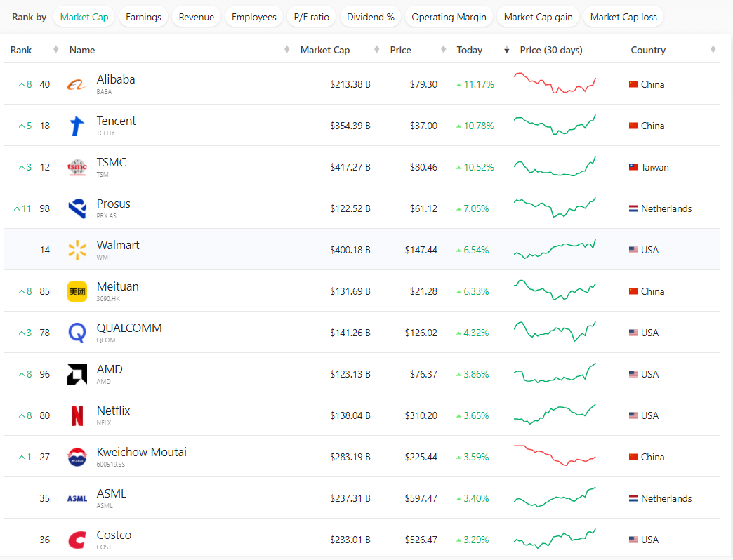
Task: Click the ASML logo
Action: pos(77,499)
